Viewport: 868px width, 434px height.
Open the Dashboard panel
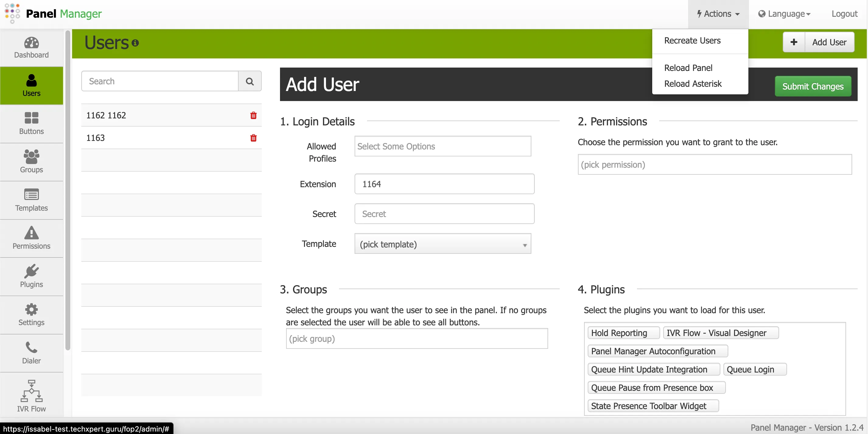tap(31, 47)
